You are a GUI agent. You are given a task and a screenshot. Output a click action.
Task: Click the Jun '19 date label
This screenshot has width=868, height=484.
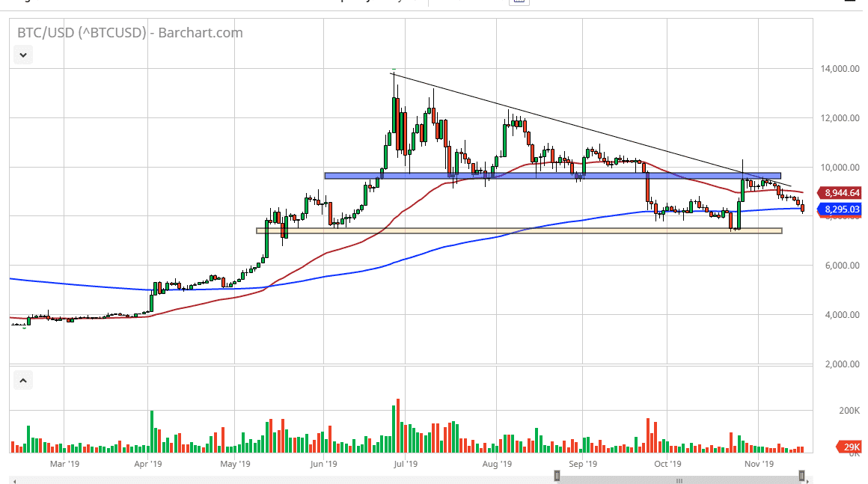(x=323, y=464)
